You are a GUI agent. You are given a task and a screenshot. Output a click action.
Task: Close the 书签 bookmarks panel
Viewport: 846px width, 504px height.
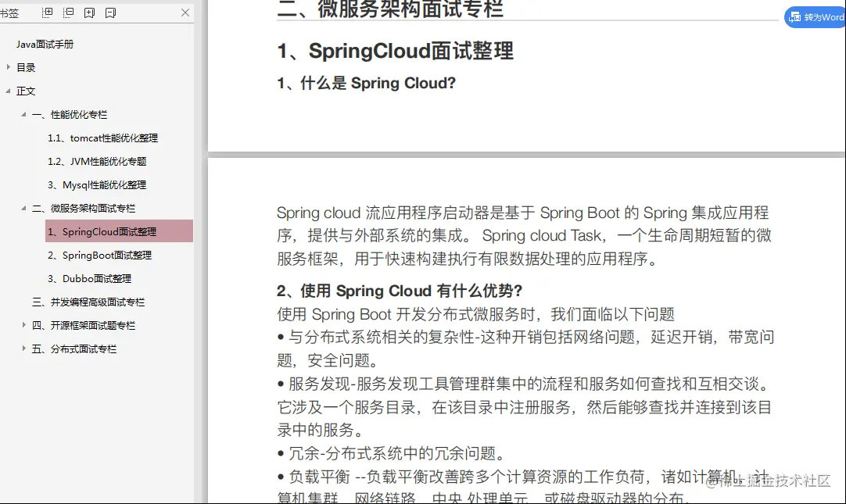pos(185,13)
